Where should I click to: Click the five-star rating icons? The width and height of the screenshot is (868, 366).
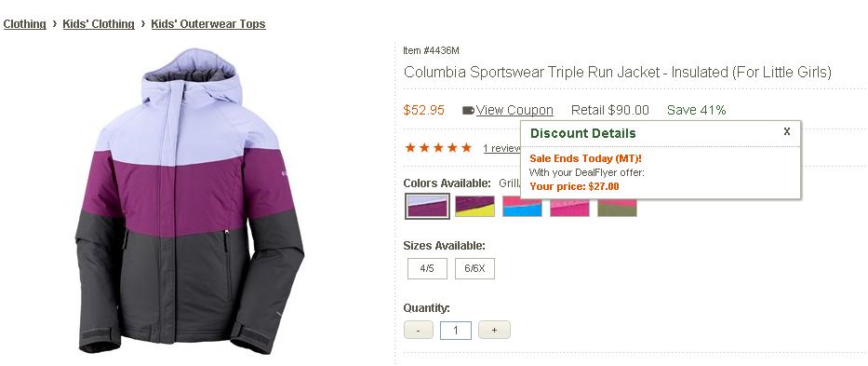click(x=438, y=147)
